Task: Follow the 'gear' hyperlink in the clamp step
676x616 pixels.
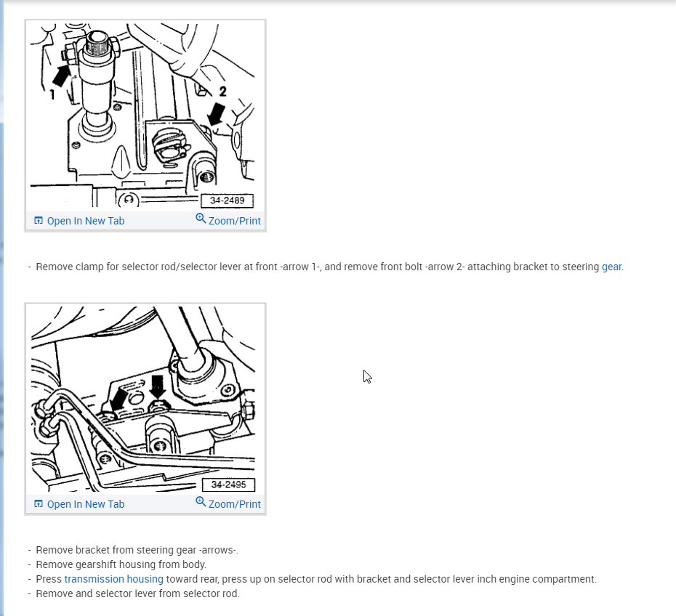Action: click(x=611, y=267)
